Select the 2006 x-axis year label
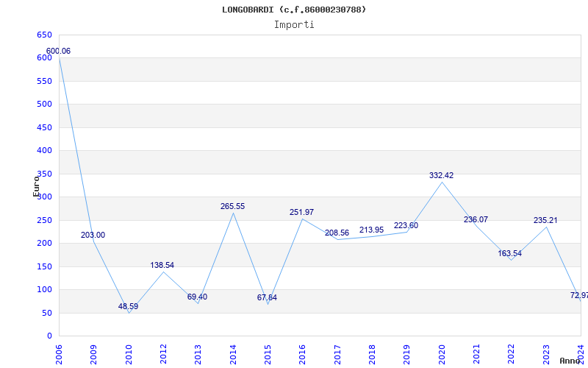Viewport: 588px width, 368px height. click(x=59, y=355)
